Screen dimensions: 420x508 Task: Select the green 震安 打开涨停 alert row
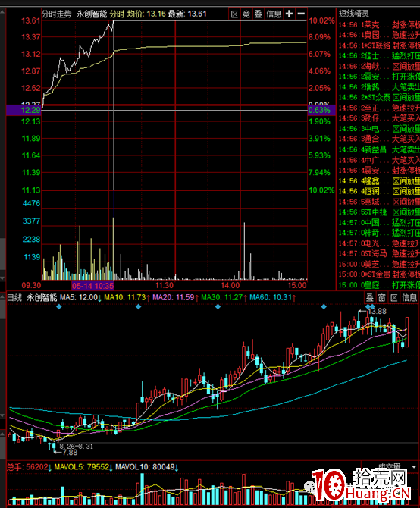pos(379,77)
